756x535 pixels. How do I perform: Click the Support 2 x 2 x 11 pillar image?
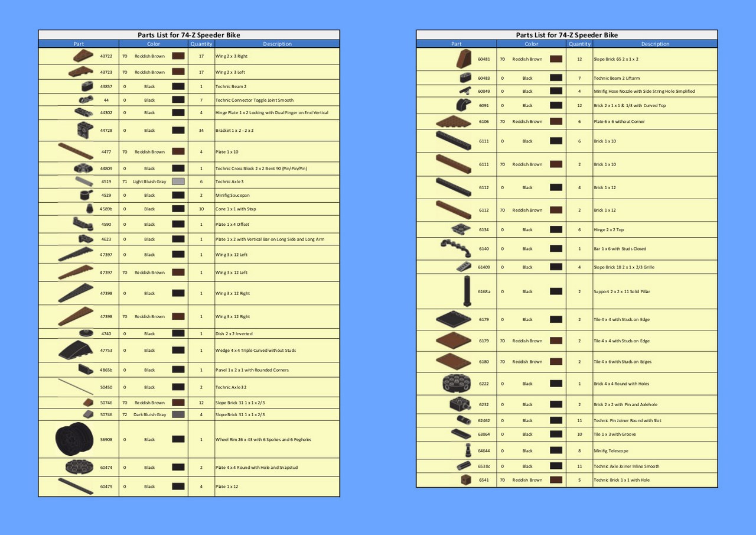coord(467,291)
